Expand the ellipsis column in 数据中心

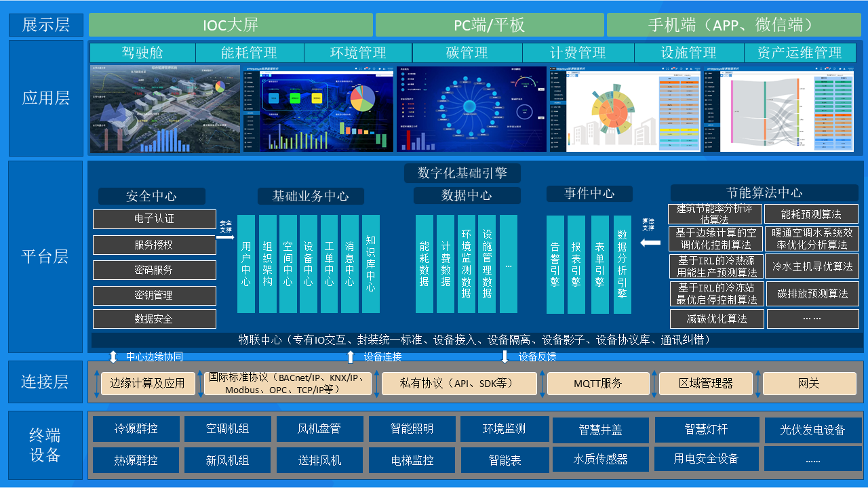(x=510, y=263)
